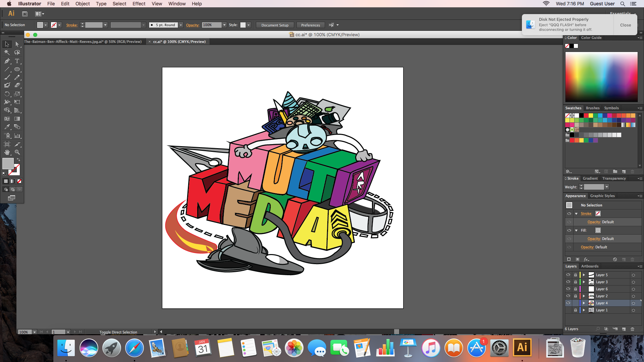Open the Window menu
Viewport: 644px width, 362px height.
pos(177,4)
